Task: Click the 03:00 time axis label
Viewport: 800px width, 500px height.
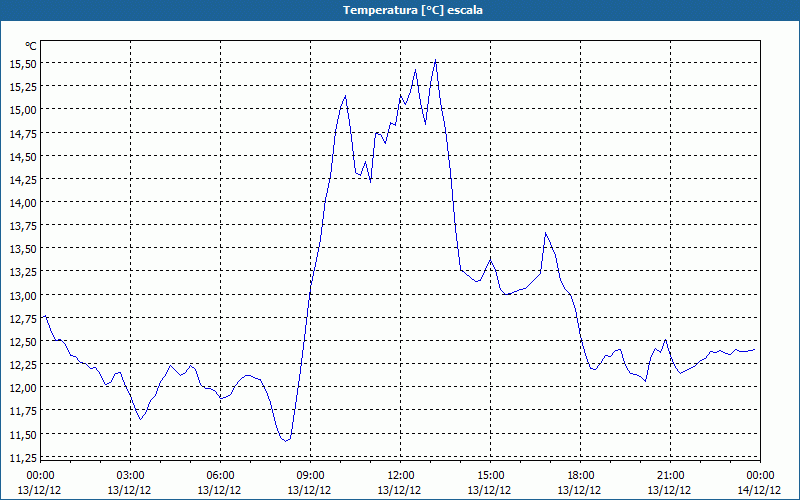Action: 131,476
